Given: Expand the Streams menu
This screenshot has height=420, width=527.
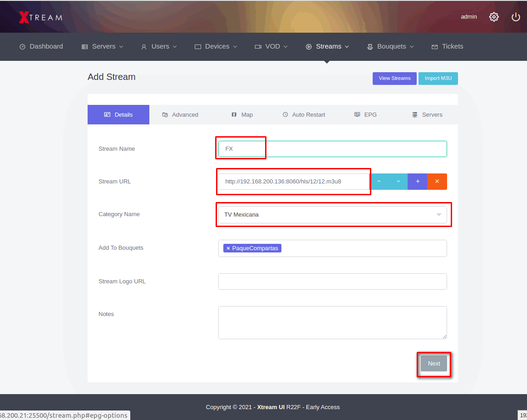Looking at the screenshot, I should click(x=327, y=46).
